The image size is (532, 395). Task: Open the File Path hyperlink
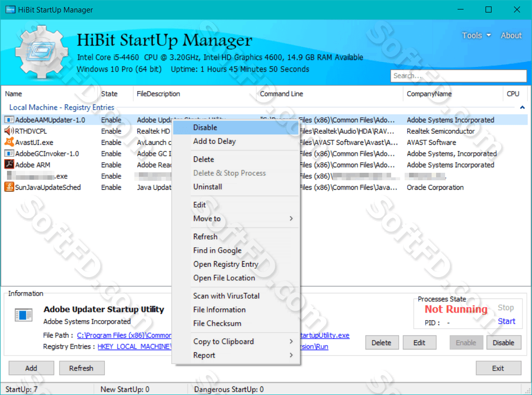tap(124, 336)
